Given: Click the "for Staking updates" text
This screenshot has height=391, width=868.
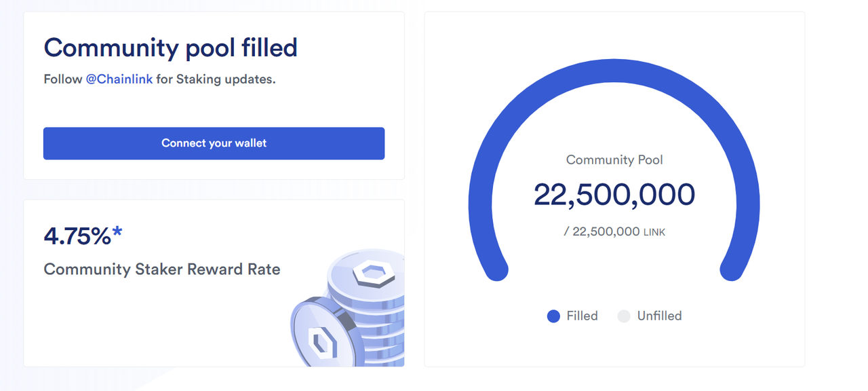Looking at the screenshot, I should click(216, 79).
